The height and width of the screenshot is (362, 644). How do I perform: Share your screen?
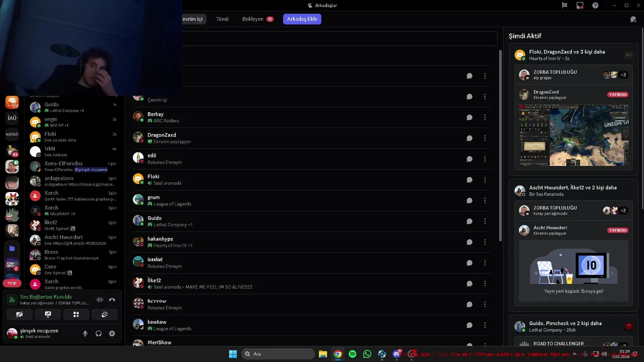[48, 314]
